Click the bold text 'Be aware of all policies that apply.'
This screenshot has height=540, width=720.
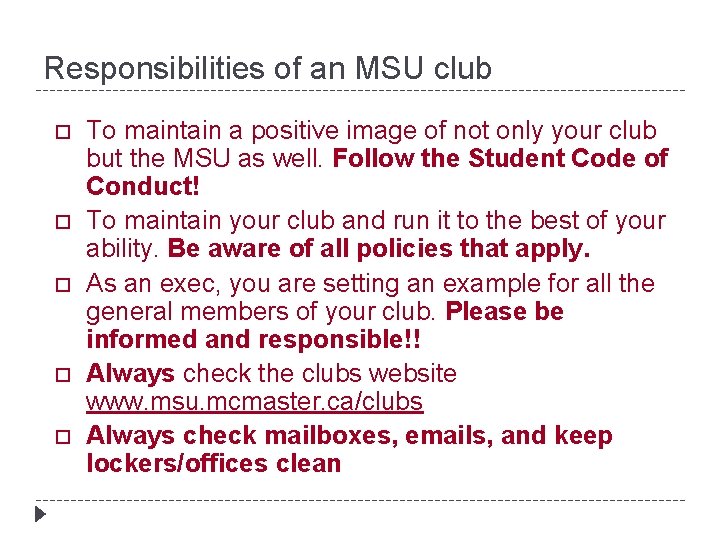pos(380,247)
